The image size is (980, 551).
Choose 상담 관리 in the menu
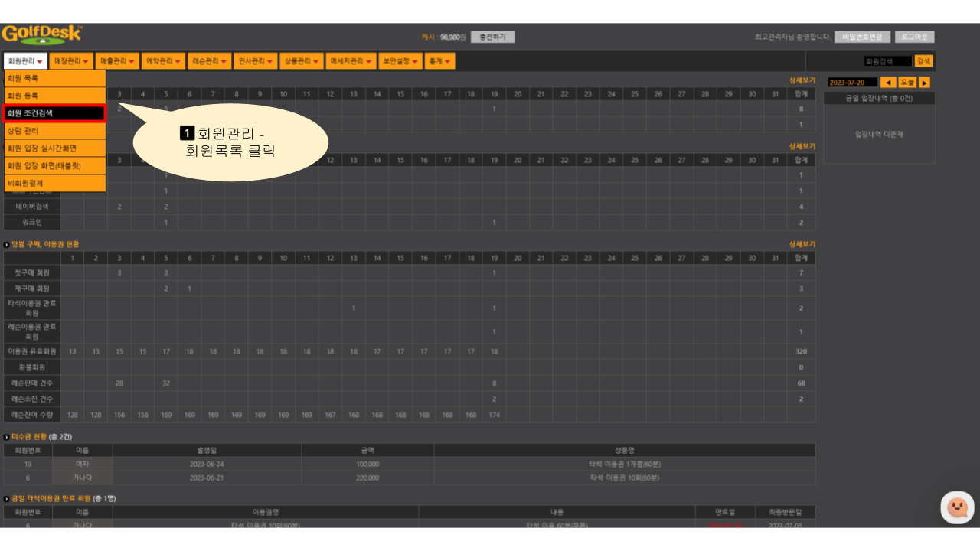click(x=54, y=131)
